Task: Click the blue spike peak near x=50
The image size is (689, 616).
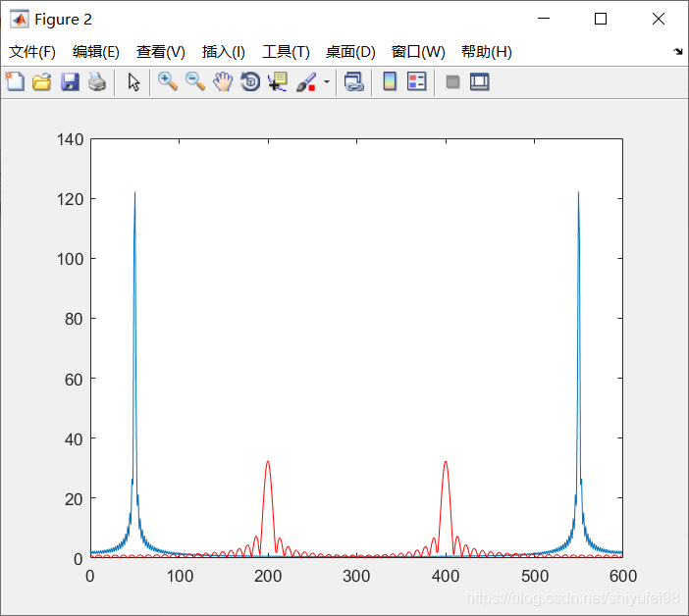Action: [x=134, y=192]
